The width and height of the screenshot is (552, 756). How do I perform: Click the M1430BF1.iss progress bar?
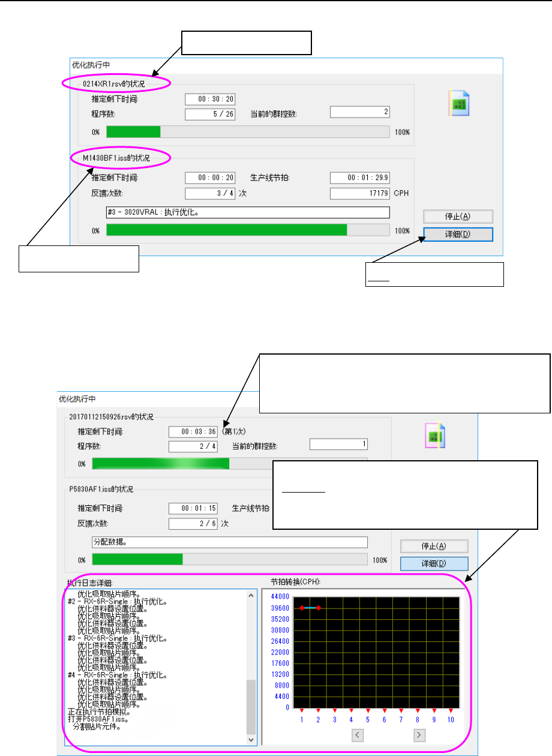248,230
